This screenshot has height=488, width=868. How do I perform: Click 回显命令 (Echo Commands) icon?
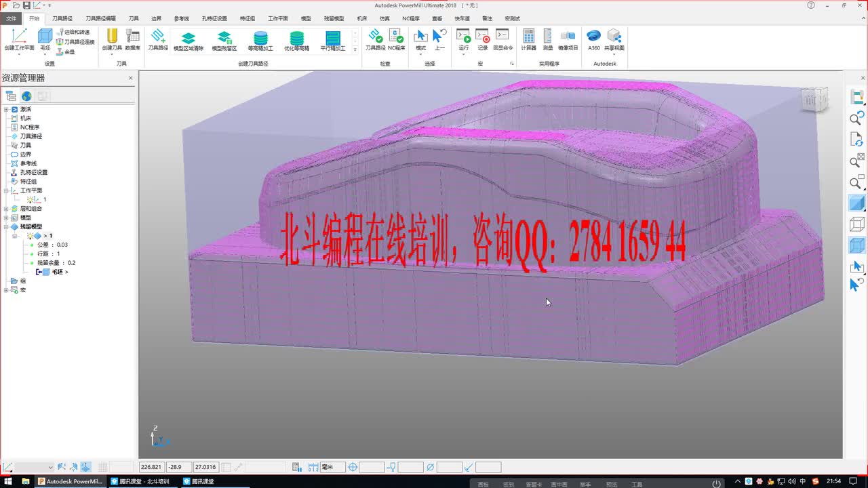[x=502, y=35]
